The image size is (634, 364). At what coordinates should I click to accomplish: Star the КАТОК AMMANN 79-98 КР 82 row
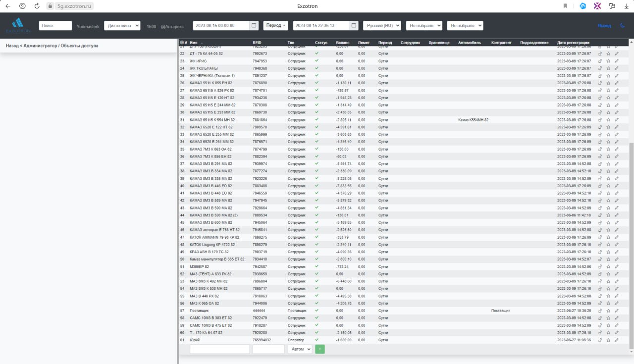pos(608,237)
